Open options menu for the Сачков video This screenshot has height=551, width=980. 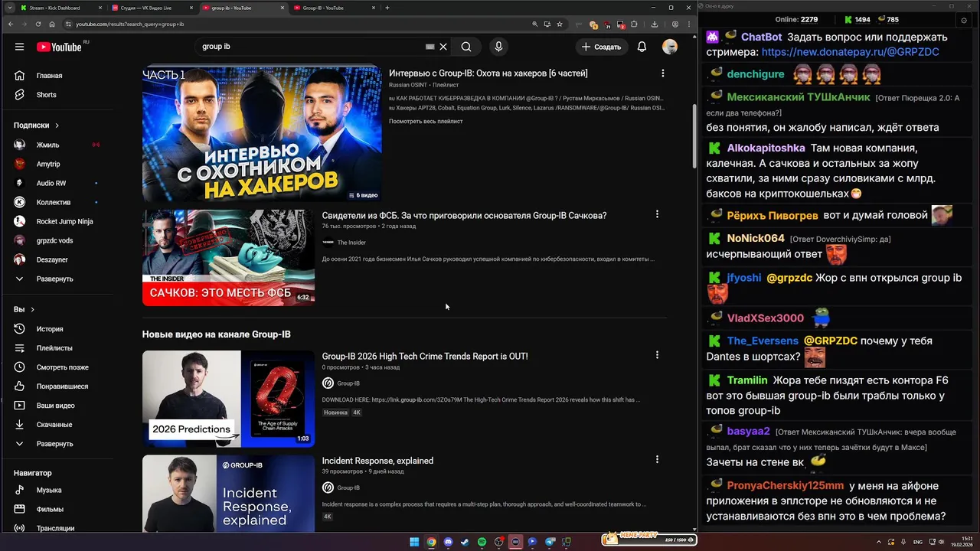pos(656,214)
